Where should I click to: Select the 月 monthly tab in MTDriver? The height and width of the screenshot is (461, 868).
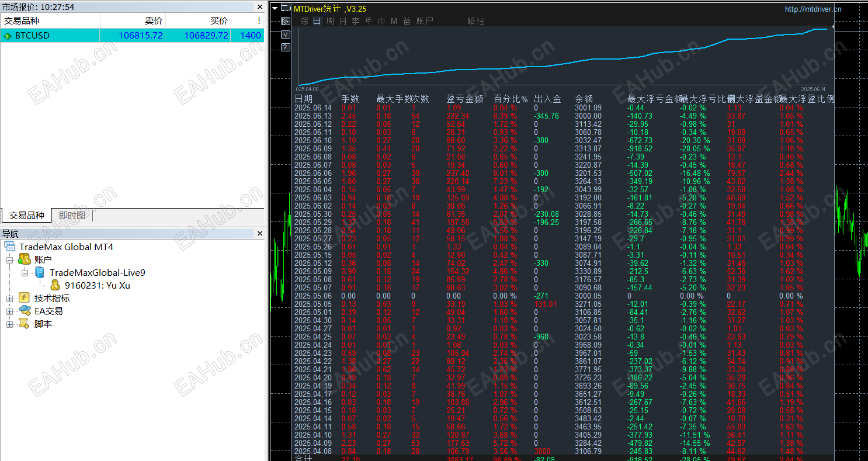pos(343,21)
